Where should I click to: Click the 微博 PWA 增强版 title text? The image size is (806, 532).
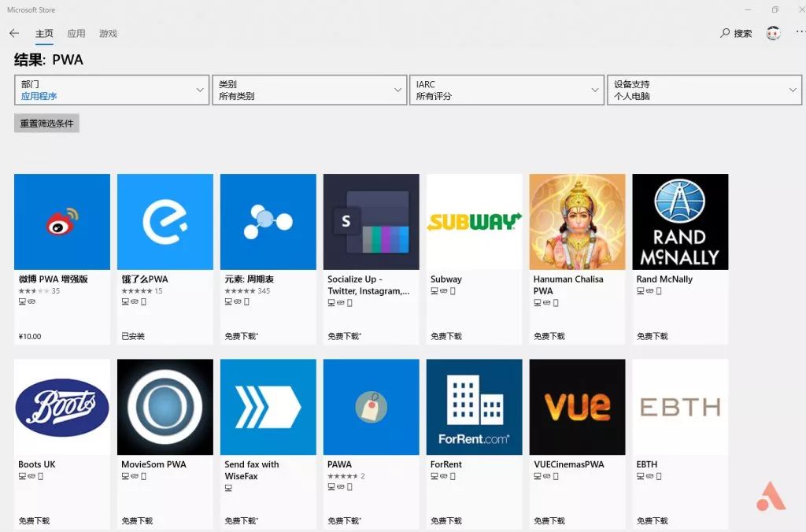pyautogui.click(x=54, y=279)
